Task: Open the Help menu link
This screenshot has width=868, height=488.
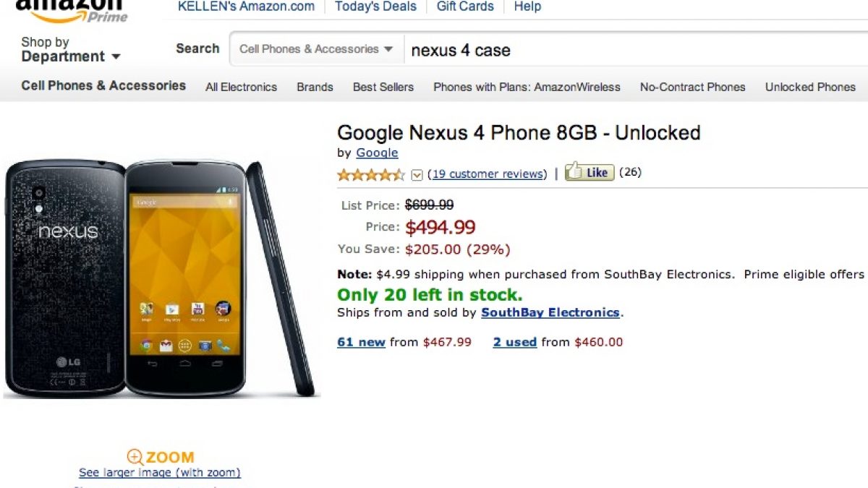Action: pyautogui.click(x=527, y=7)
